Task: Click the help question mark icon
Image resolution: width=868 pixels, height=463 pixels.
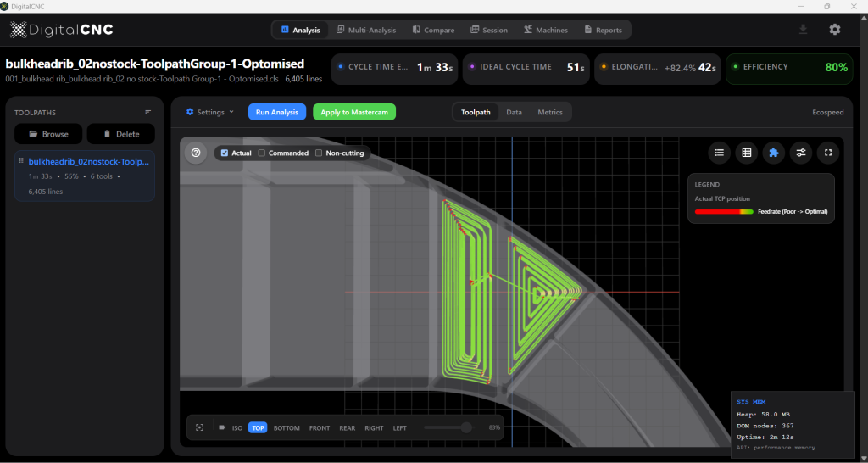Action: [196, 153]
